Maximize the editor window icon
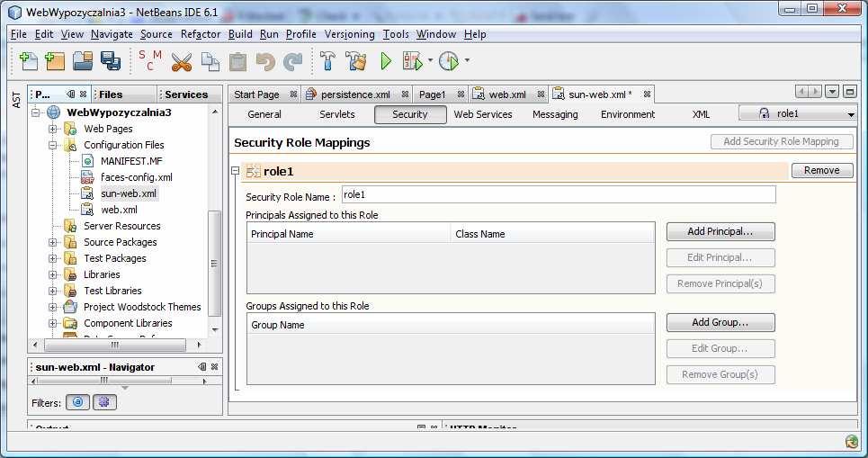Viewport: 868px width, 458px height. [850, 92]
